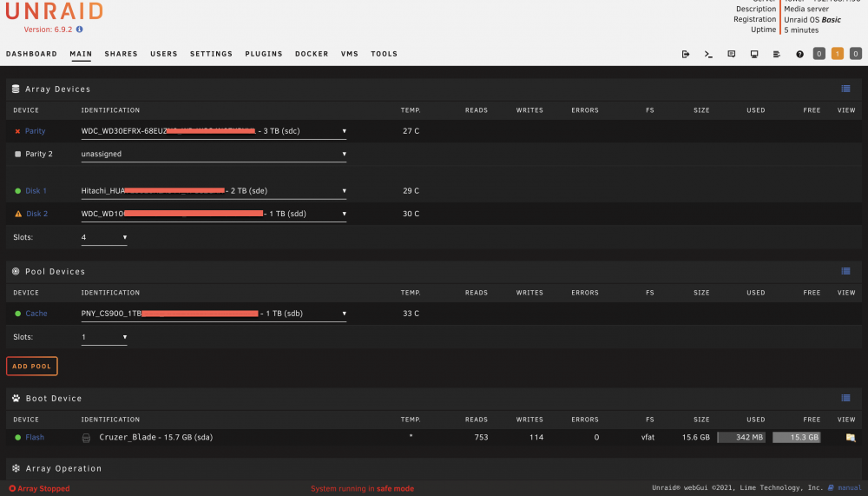Click the Array Devices database icon

pyautogui.click(x=16, y=89)
